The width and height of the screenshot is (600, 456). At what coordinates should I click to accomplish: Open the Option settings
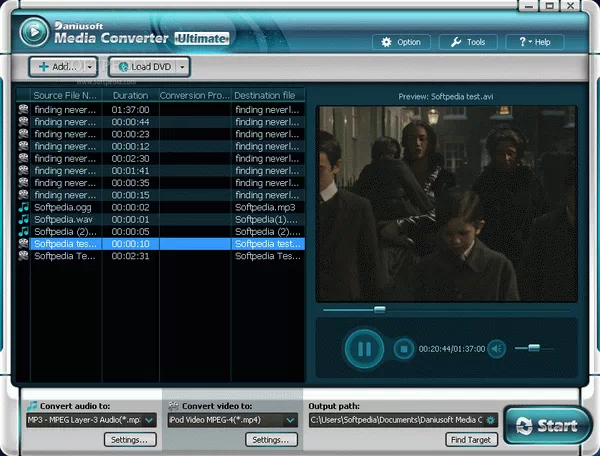(x=401, y=42)
